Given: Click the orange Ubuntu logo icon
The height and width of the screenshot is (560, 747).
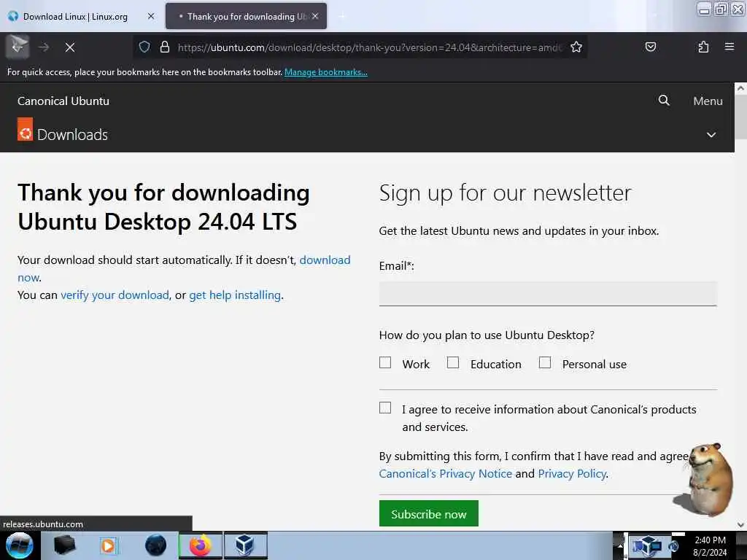Looking at the screenshot, I should (26, 129).
